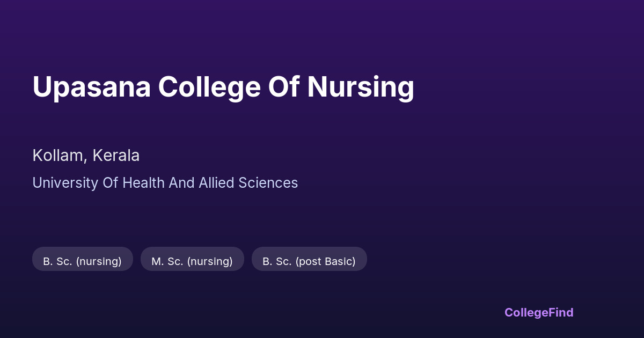644x338 pixels.
Task: Click "M. Sc." in the middle course chip
Action: (x=167, y=261)
